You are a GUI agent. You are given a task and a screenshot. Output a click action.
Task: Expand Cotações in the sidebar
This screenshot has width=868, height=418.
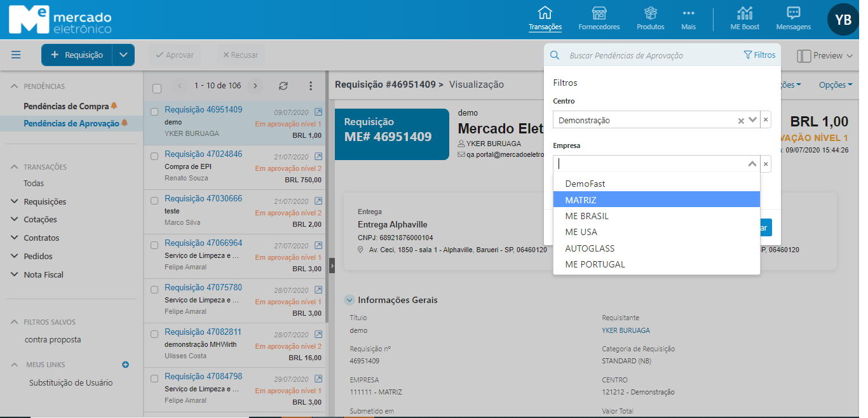[15, 220]
